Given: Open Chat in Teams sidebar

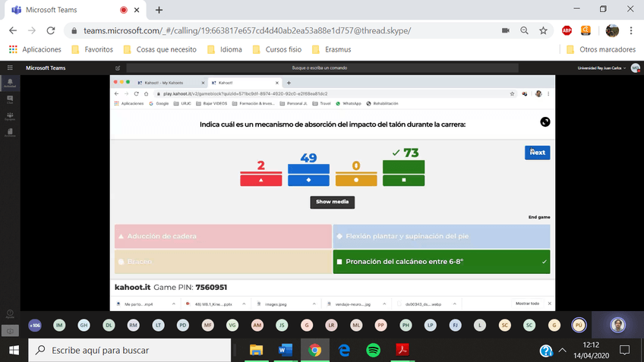Looking at the screenshot, I should (10, 99).
